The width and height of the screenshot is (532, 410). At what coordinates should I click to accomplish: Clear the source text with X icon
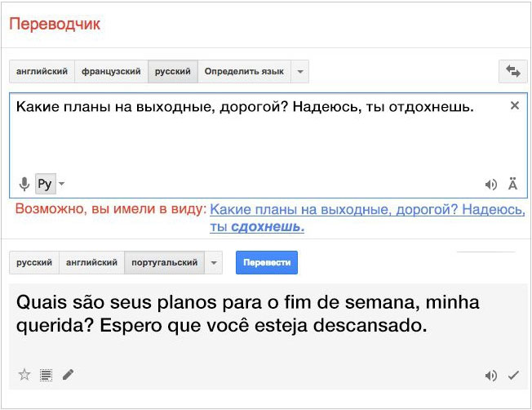pos(515,105)
